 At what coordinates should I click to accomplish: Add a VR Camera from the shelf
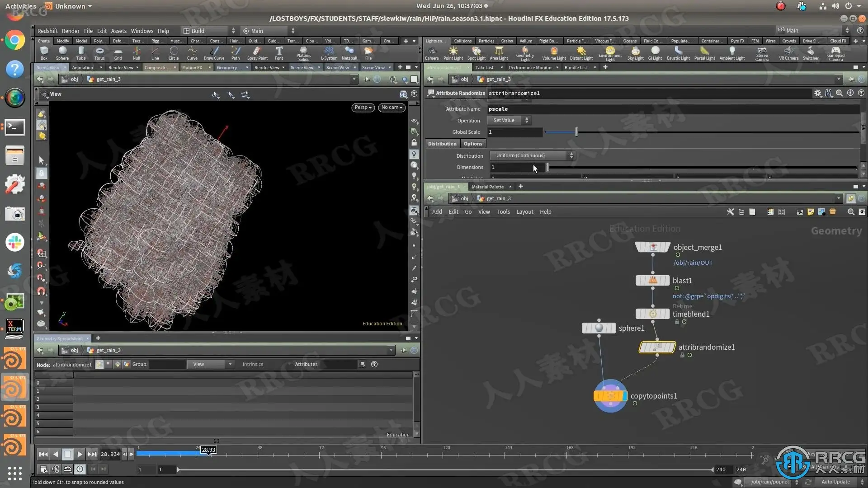(789, 53)
